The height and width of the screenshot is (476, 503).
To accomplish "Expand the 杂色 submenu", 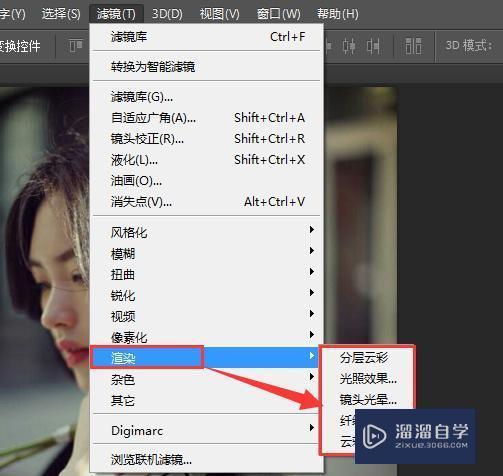I will coord(207,379).
